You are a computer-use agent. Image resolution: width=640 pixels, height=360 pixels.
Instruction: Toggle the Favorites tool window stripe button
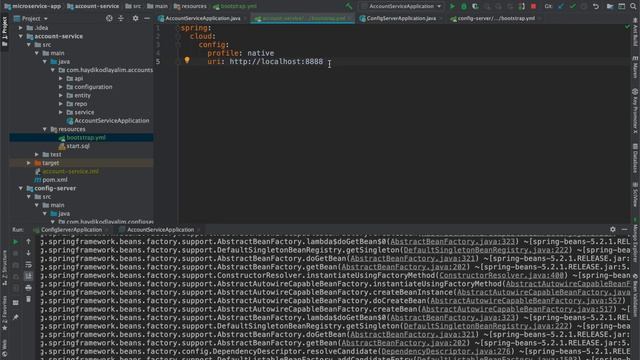(4, 313)
